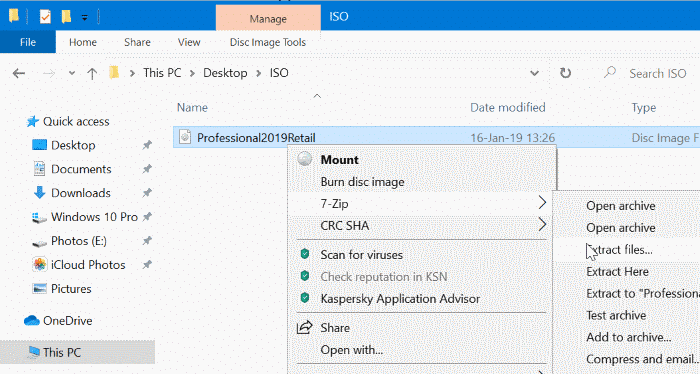The image size is (700, 374).
Task: Choose Kaspersky Application Advisor
Action: pyautogui.click(x=400, y=299)
